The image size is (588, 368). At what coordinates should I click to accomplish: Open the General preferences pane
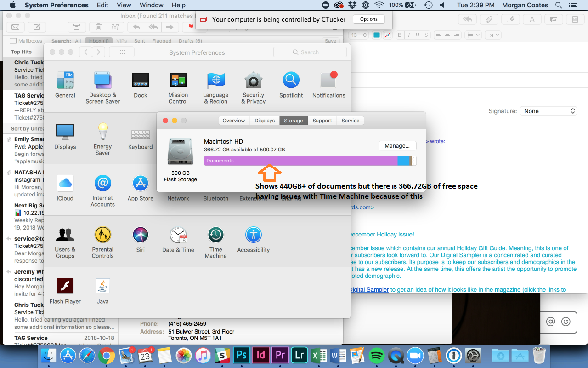pyautogui.click(x=65, y=85)
